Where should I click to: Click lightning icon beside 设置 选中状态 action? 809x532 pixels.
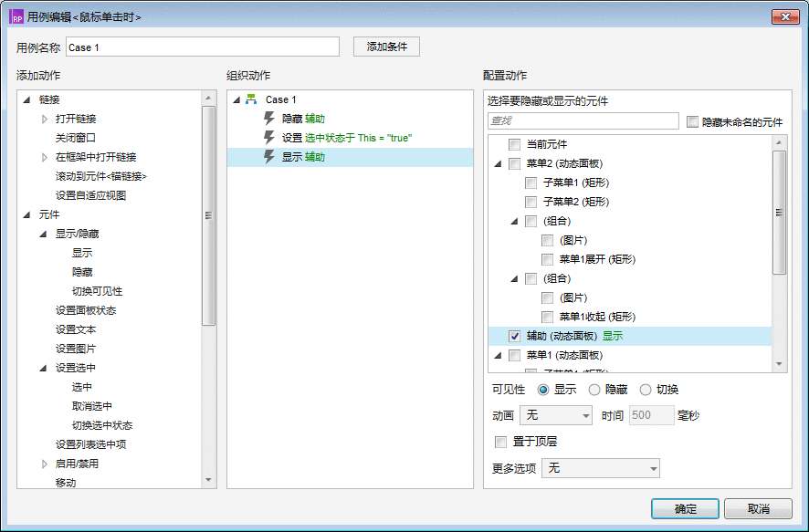pyautogui.click(x=268, y=138)
